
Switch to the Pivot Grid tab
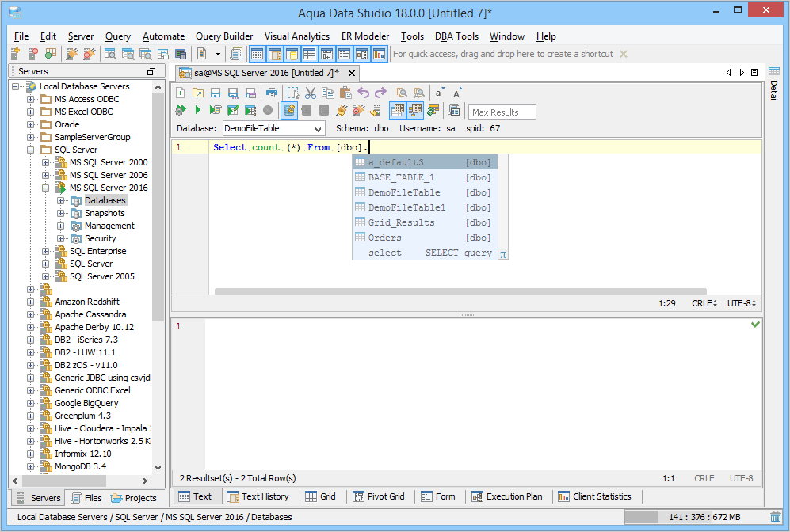point(379,496)
